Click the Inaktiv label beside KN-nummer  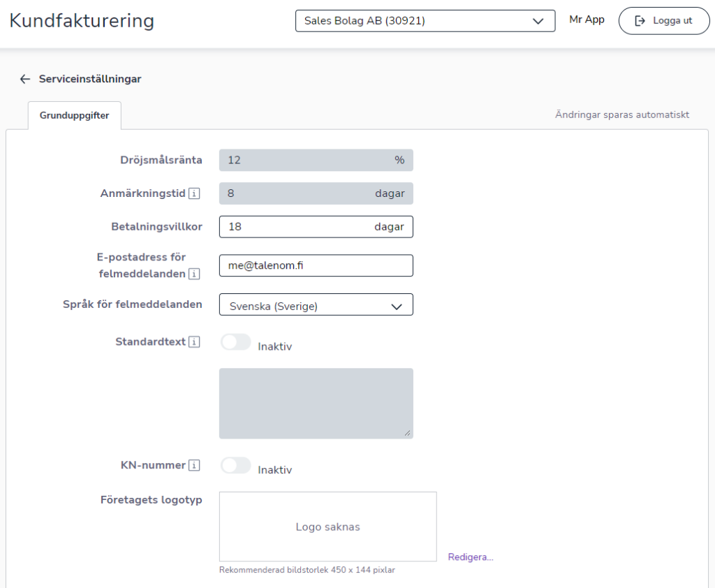pos(274,470)
